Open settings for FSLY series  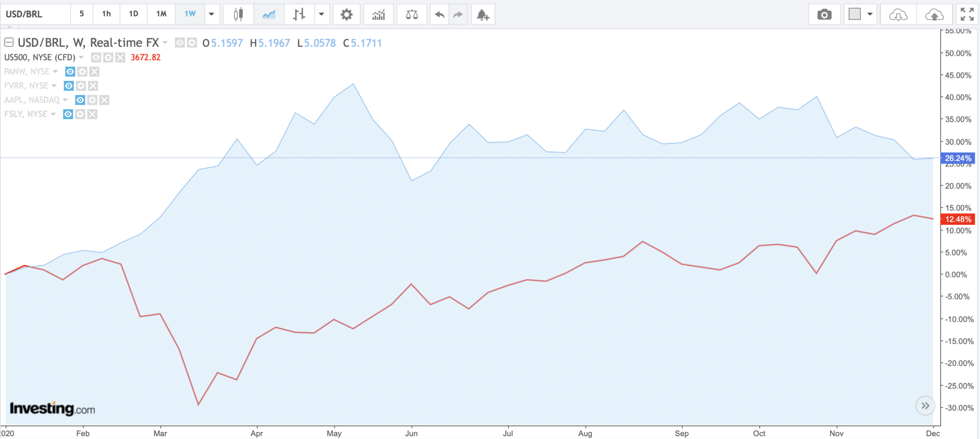point(80,114)
